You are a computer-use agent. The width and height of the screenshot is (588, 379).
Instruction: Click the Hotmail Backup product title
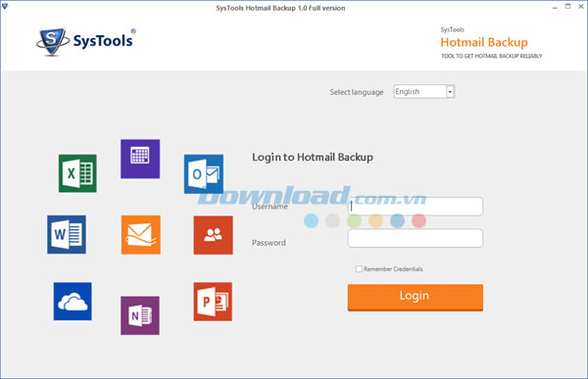[x=484, y=42]
